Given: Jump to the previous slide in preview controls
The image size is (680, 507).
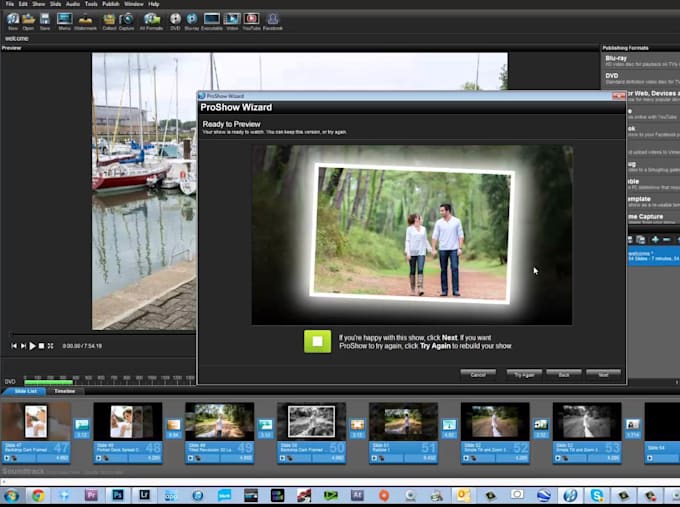Looking at the screenshot, I should [14, 346].
